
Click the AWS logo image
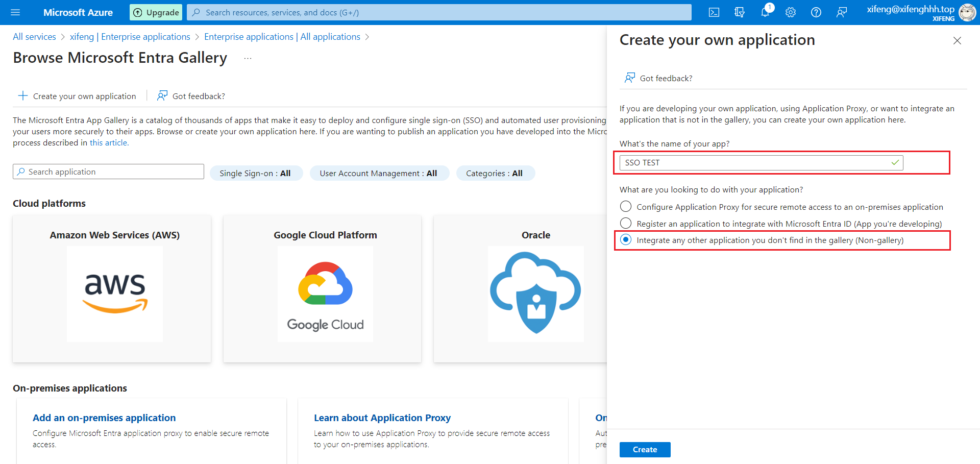click(115, 293)
